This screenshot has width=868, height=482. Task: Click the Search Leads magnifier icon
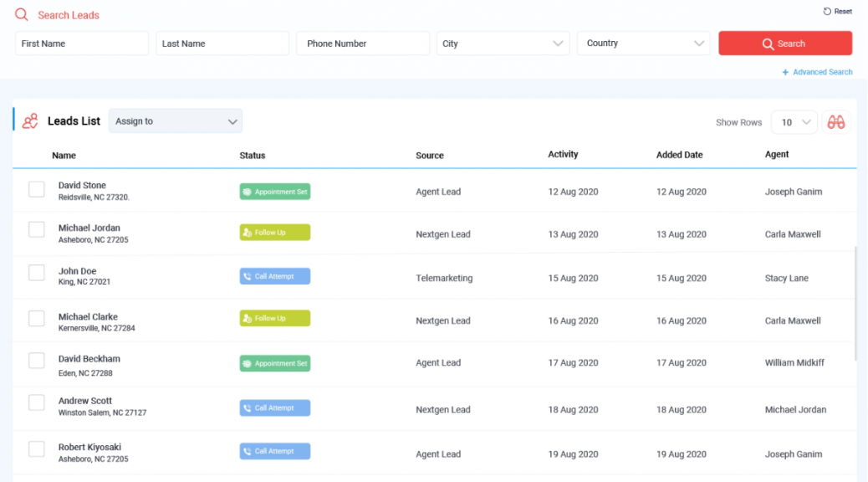pos(22,14)
